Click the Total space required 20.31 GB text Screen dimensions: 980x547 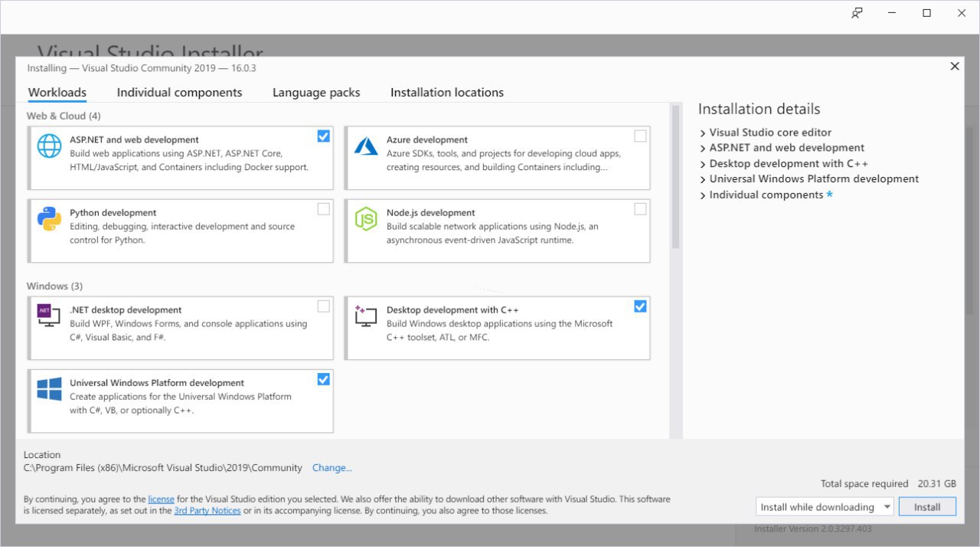click(x=888, y=484)
